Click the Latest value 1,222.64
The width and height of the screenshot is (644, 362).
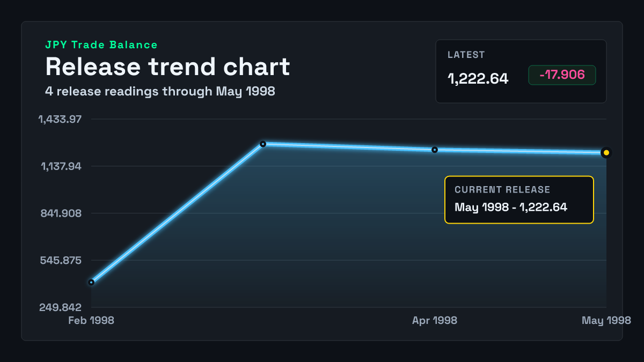(x=478, y=79)
